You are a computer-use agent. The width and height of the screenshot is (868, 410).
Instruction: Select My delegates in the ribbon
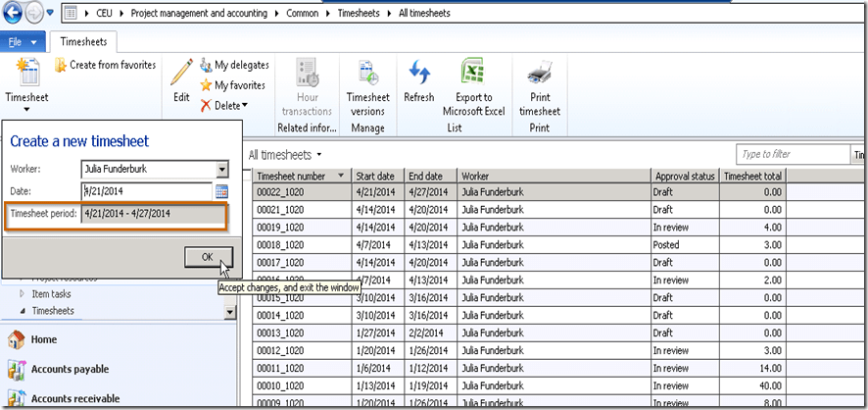[231, 66]
